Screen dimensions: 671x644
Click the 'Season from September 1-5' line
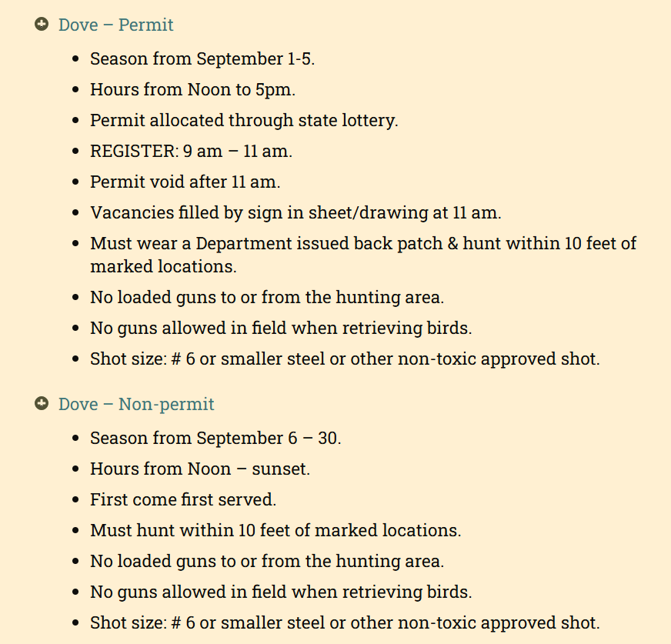(202, 58)
